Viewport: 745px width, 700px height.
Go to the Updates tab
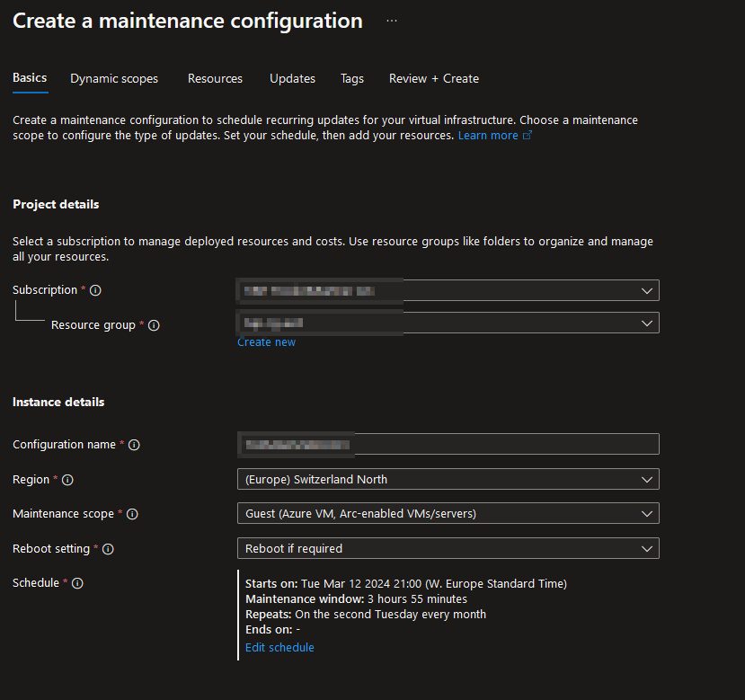pos(293,78)
